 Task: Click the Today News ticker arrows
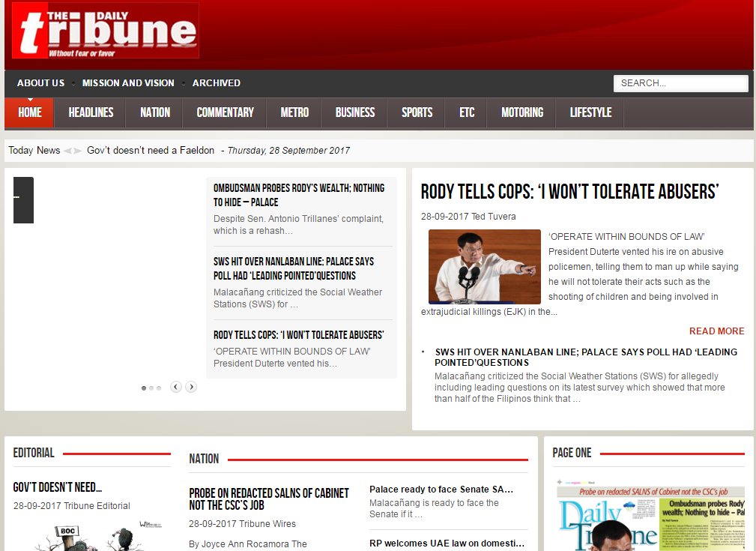click(73, 151)
